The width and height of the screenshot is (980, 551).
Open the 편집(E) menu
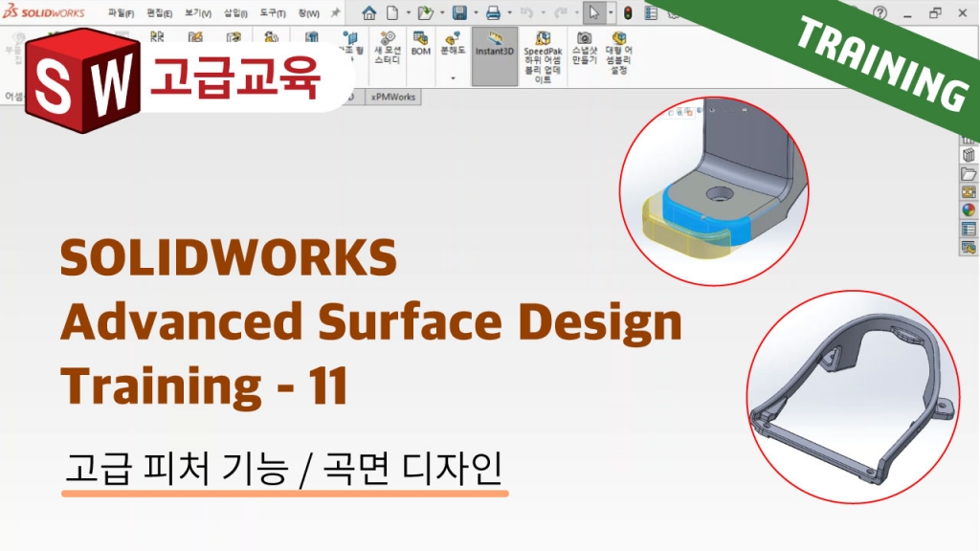[160, 13]
